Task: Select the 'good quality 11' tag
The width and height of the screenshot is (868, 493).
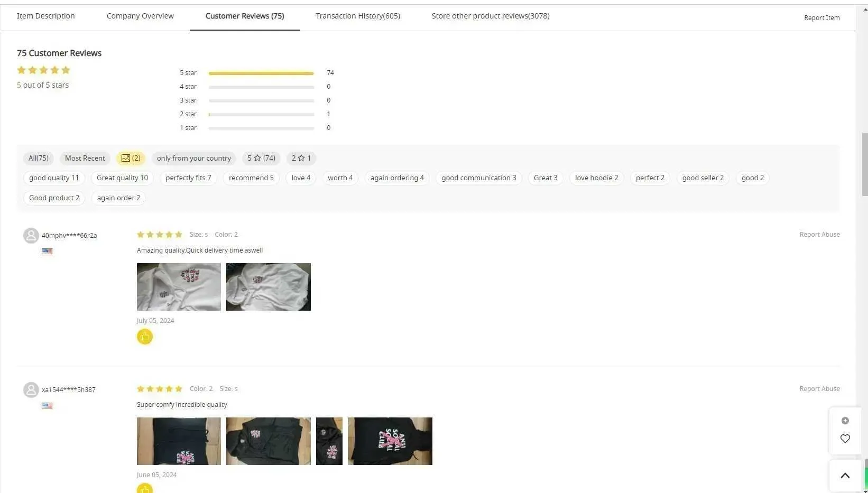Action: (x=54, y=178)
